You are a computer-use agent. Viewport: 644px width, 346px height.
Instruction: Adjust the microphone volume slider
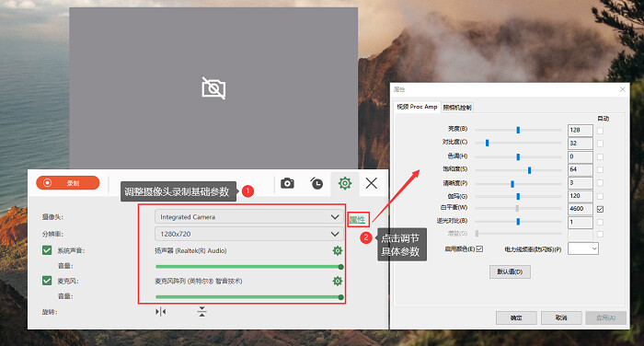tap(249, 297)
